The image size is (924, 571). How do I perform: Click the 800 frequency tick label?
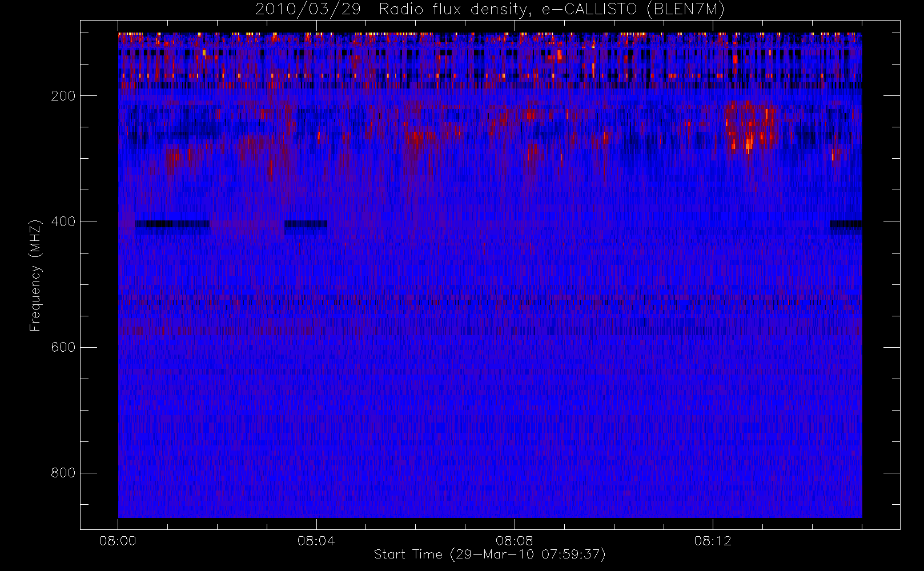(63, 473)
